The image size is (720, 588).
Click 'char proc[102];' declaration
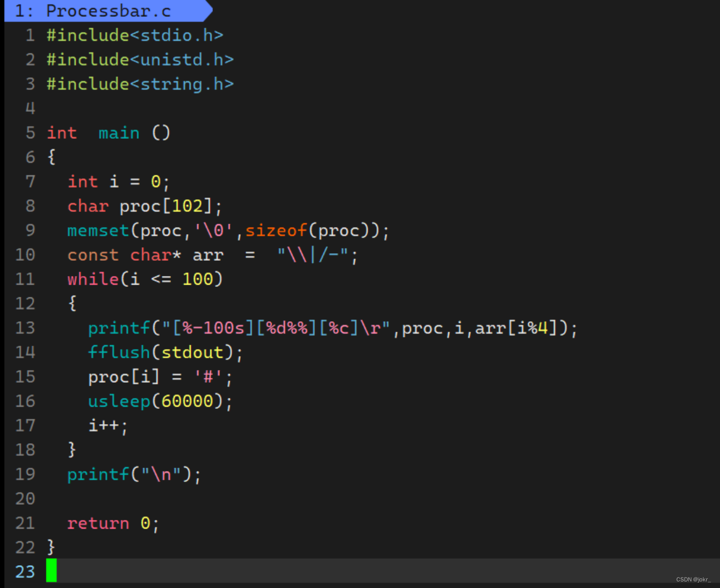[x=145, y=206]
